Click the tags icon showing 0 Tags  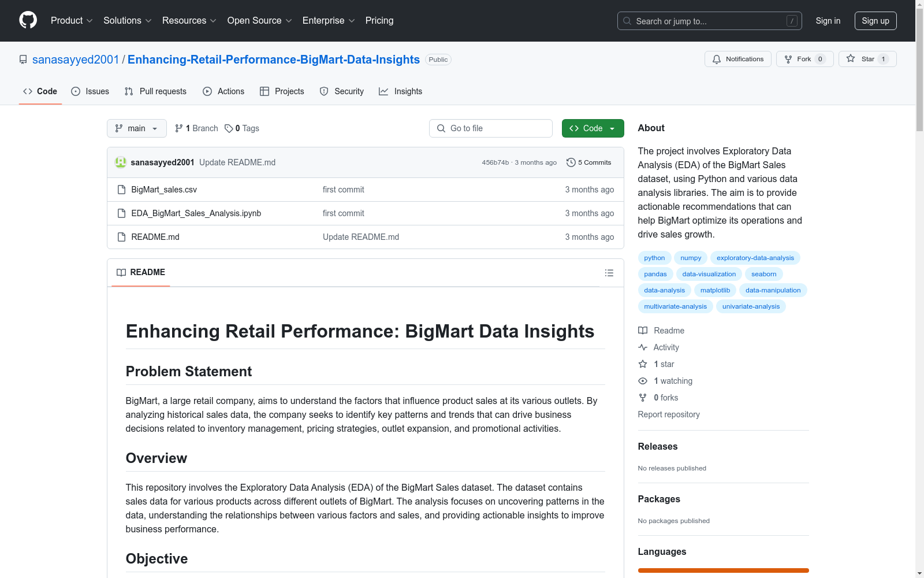pyautogui.click(x=229, y=128)
